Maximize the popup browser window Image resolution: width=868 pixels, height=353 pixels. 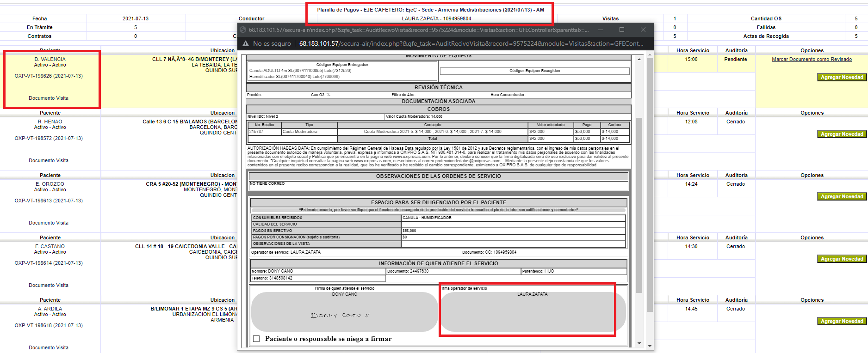pyautogui.click(x=622, y=30)
